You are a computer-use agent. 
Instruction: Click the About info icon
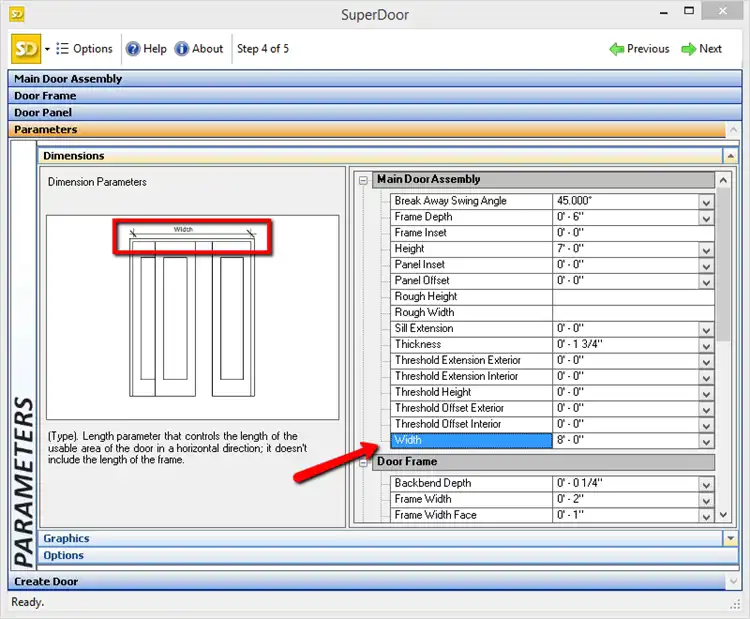pyautogui.click(x=181, y=49)
